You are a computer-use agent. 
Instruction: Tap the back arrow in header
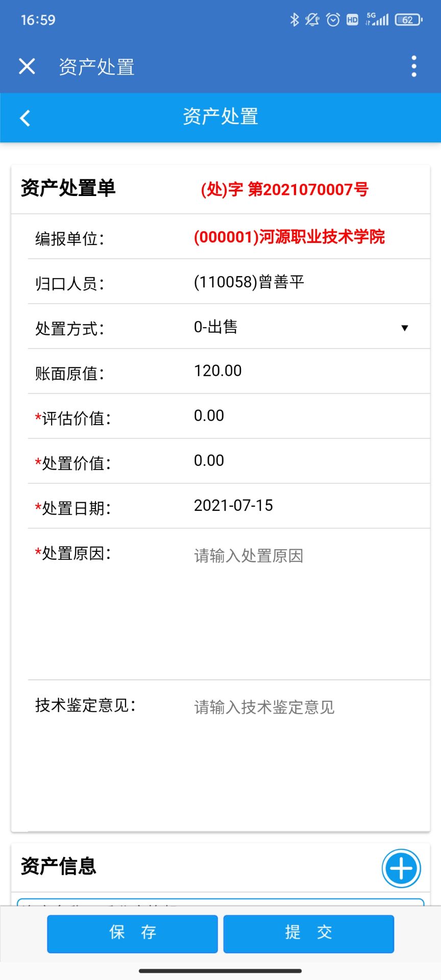click(25, 118)
